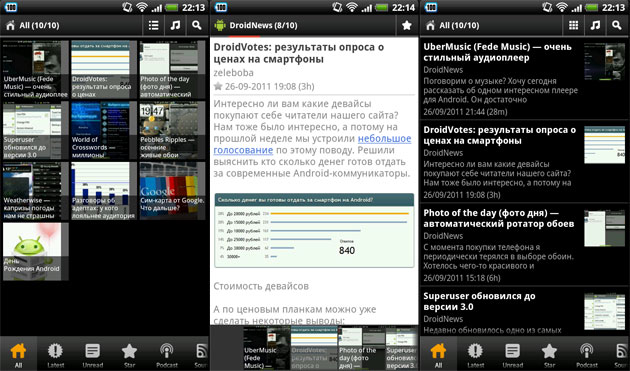Tap author name zeleboba
The image size is (630, 371).
point(233,73)
